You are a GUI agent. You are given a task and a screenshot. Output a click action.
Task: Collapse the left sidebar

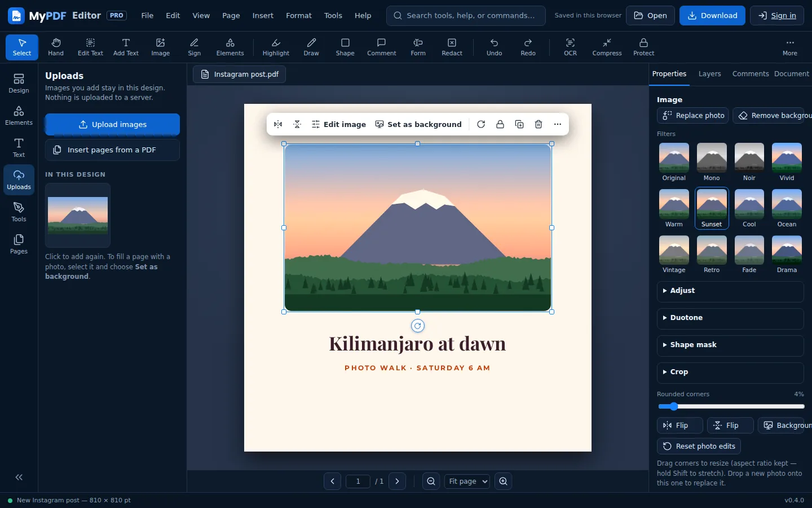tap(19, 478)
